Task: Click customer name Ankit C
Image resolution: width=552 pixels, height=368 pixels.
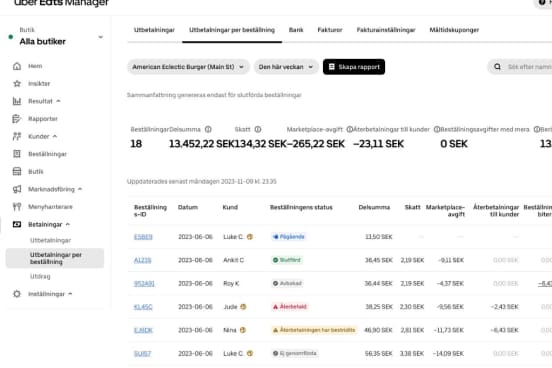Action: click(x=233, y=260)
